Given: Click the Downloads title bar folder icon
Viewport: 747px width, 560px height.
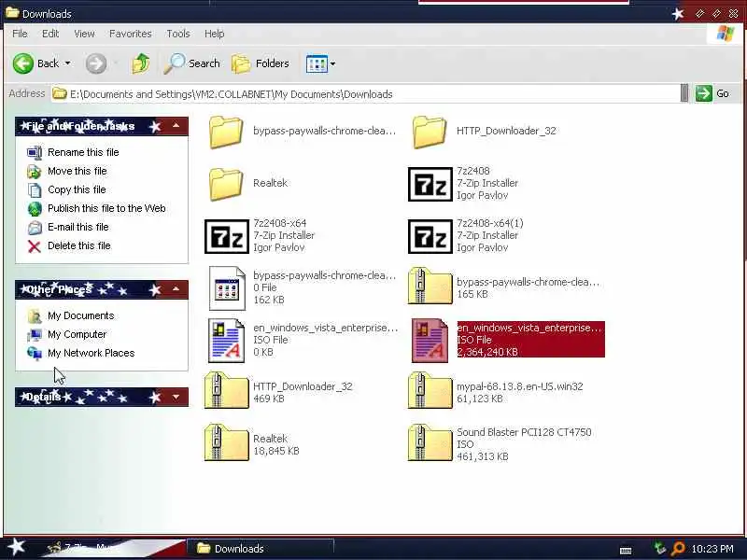Looking at the screenshot, I should [12, 13].
